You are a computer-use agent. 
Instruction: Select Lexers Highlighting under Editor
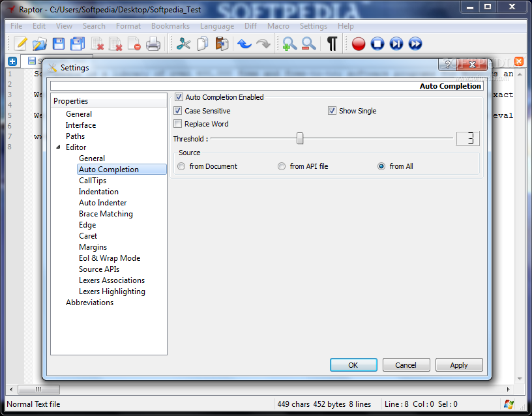[112, 291]
